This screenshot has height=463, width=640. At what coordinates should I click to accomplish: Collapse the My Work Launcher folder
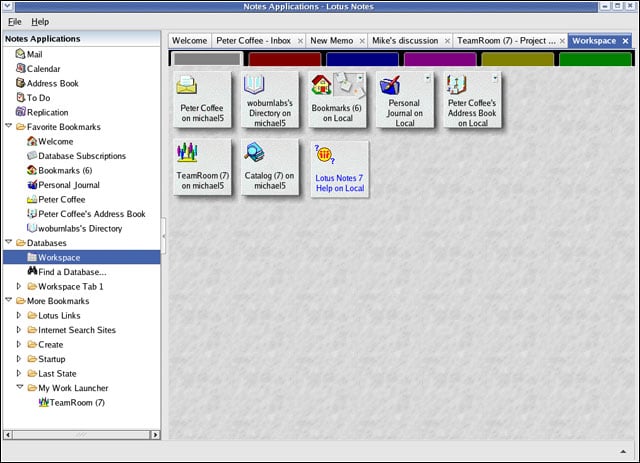point(18,388)
